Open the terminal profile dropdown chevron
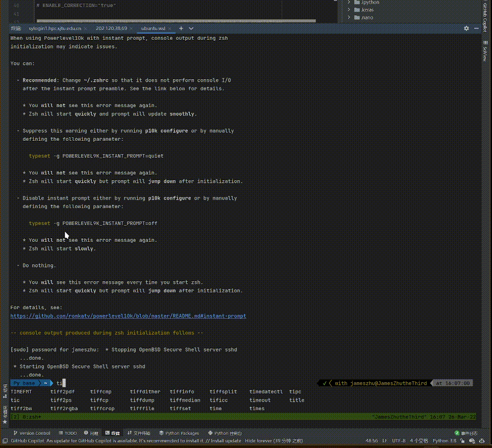The width and height of the screenshot is (492, 448). pyautogui.click(x=190, y=29)
